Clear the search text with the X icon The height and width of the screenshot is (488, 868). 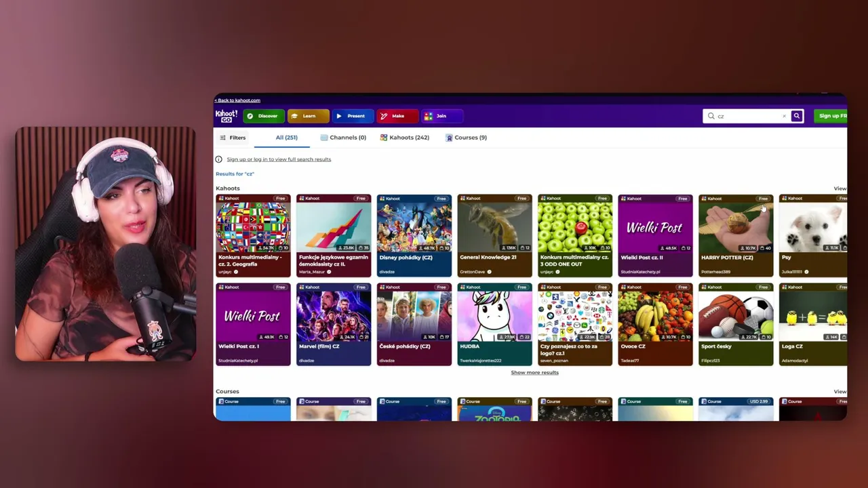tap(784, 116)
